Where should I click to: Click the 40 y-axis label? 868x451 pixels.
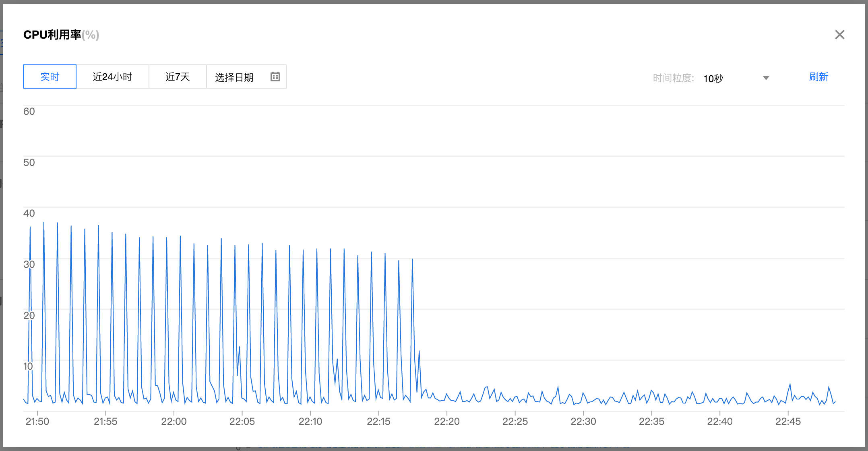[x=29, y=213]
